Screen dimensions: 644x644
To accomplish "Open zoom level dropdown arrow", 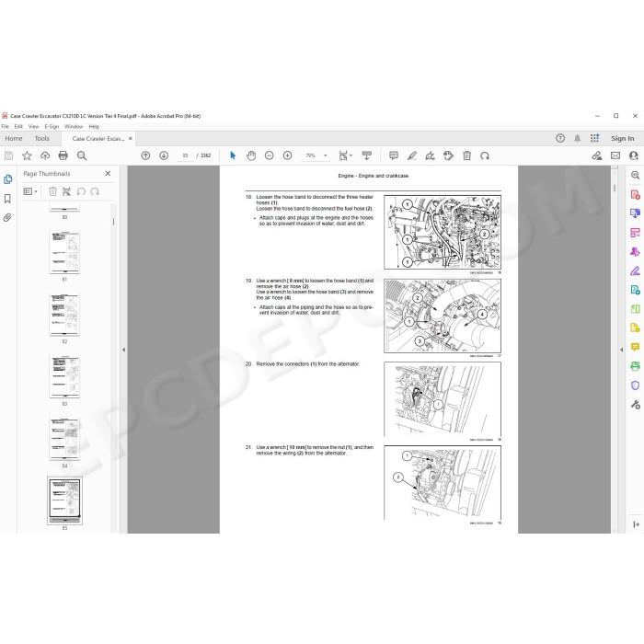I will click(x=326, y=155).
